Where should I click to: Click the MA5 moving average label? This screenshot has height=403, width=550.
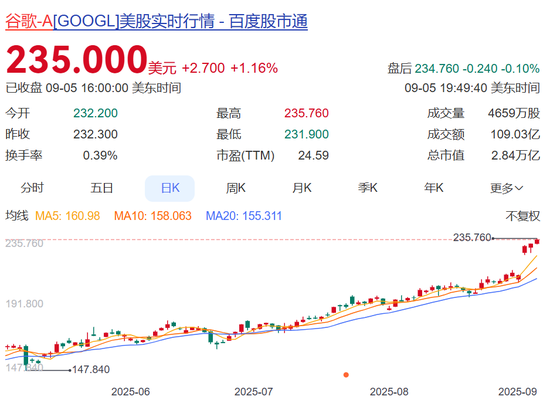67,216
